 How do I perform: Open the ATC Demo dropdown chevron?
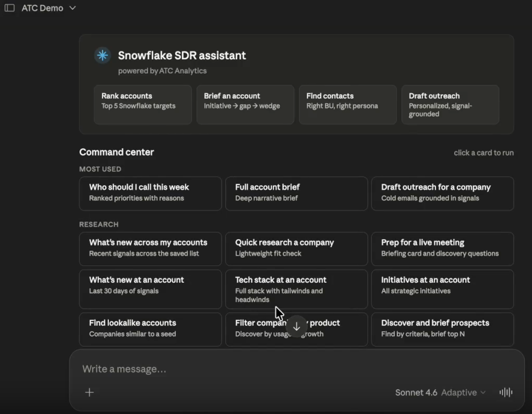[72, 8]
